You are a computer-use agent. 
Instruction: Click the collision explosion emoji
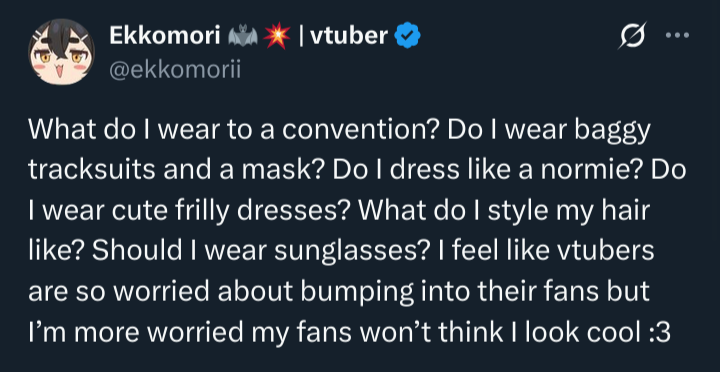(277, 36)
